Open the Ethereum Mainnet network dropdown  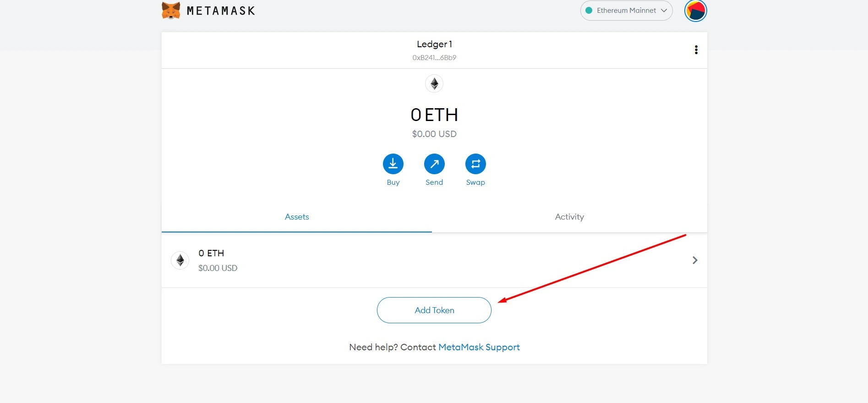(626, 11)
